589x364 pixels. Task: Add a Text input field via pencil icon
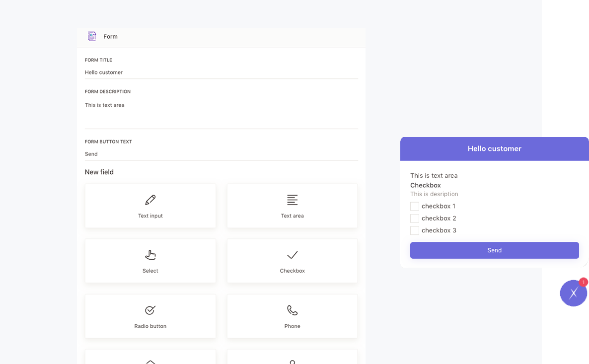point(150,200)
